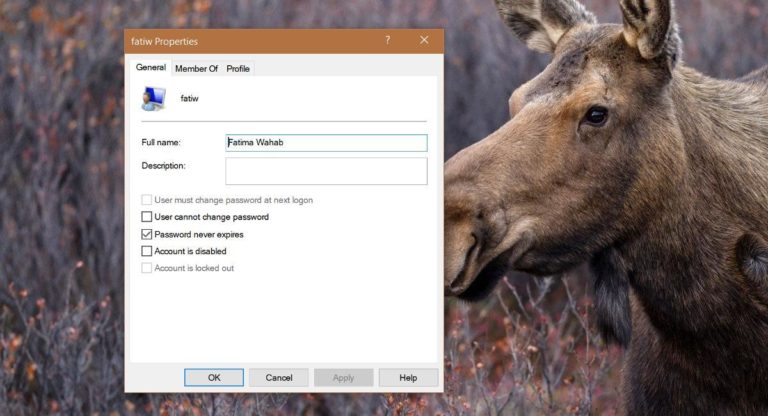This screenshot has height=416, width=768.
Task: Click the fatiw user account icon
Action: (154, 98)
